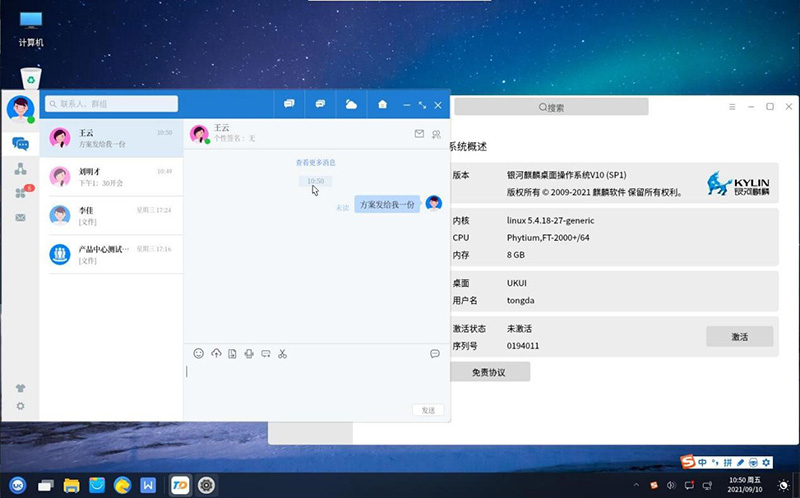
Task: Open the hamburger menu in system info window
Action: pyautogui.click(x=732, y=107)
